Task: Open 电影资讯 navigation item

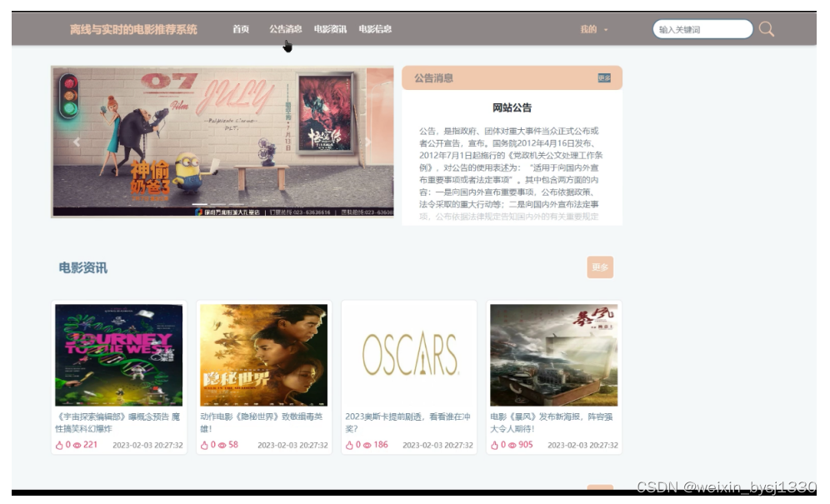Action: pos(330,29)
